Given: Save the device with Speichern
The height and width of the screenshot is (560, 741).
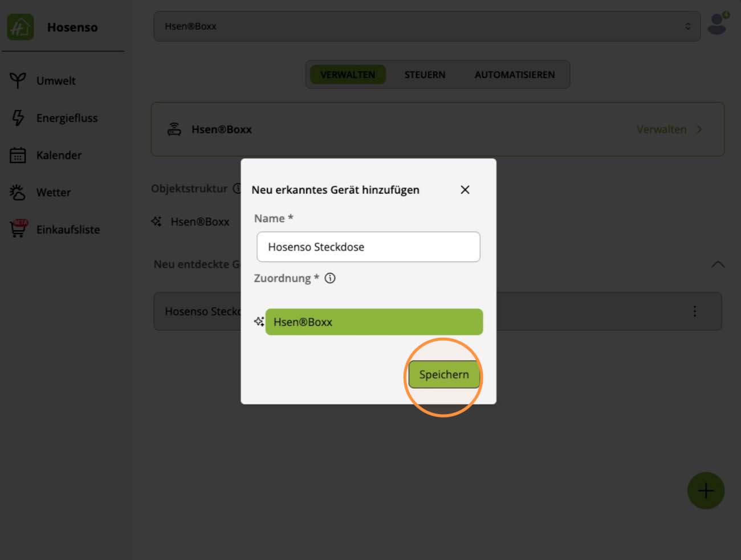Looking at the screenshot, I should (444, 374).
